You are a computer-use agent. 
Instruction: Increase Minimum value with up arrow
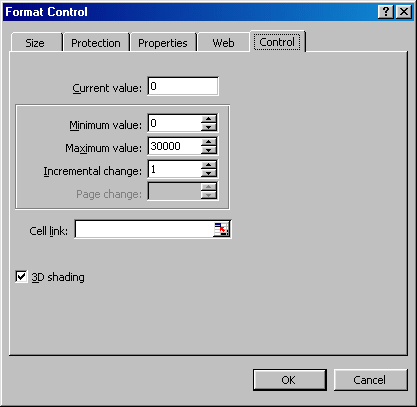click(209, 119)
